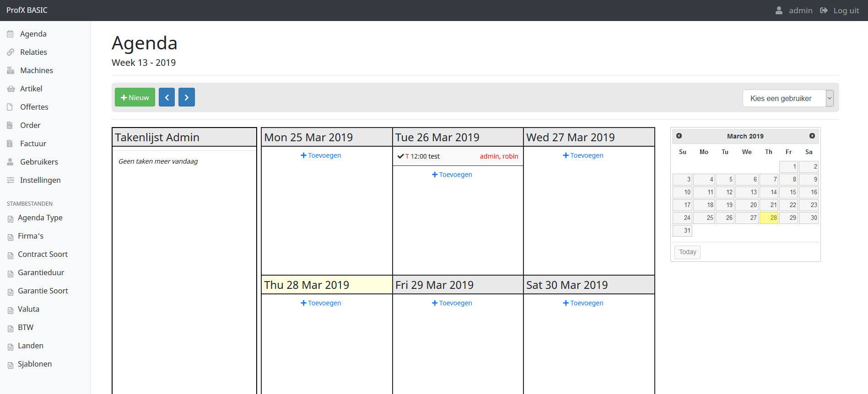
Task: Select day 15 in mini calendar
Action: tap(788, 192)
